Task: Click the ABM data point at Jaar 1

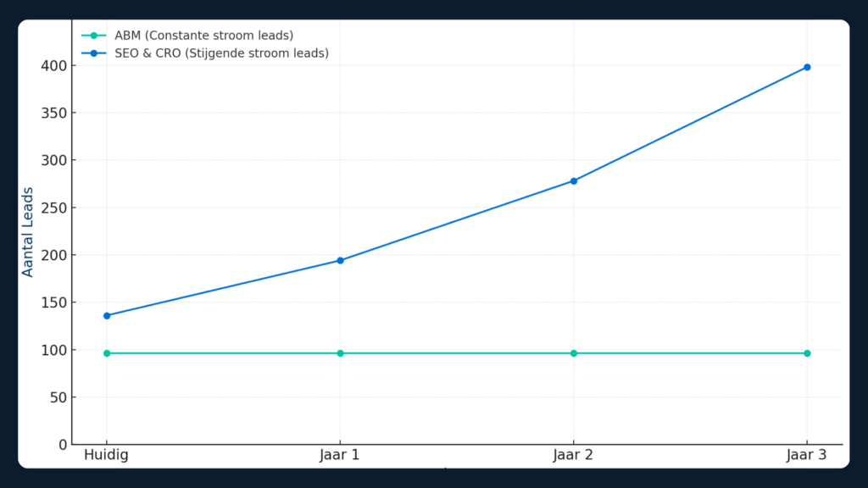Action: [340, 353]
